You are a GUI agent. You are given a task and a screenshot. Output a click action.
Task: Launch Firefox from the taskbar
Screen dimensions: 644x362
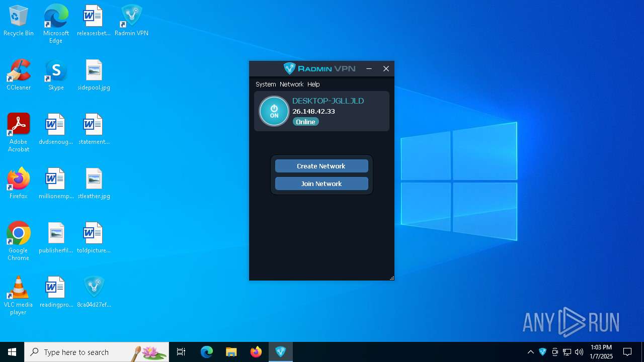coord(256,352)
